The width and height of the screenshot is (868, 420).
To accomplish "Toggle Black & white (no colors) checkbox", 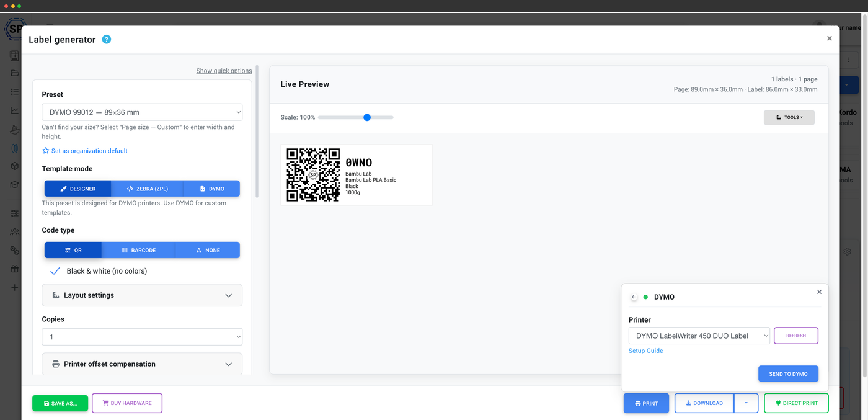I will (55, 271).
